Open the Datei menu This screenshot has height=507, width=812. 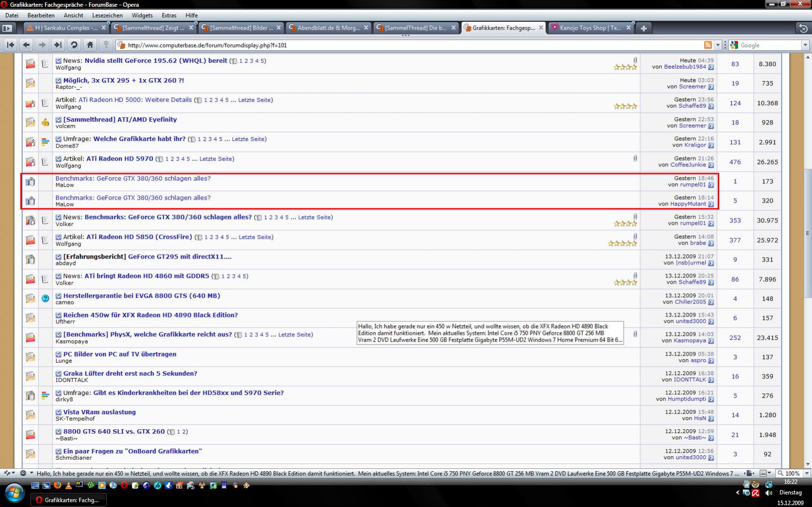point(12,15)
